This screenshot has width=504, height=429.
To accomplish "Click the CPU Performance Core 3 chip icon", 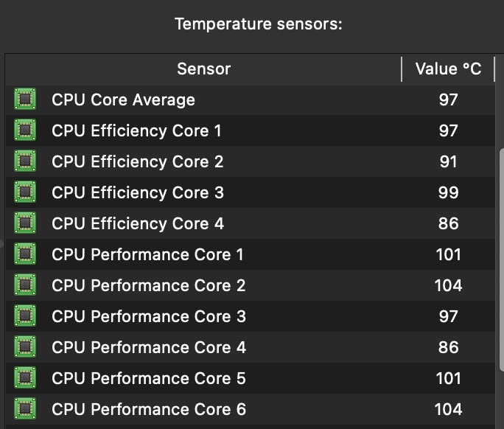I will pos(25,316).
